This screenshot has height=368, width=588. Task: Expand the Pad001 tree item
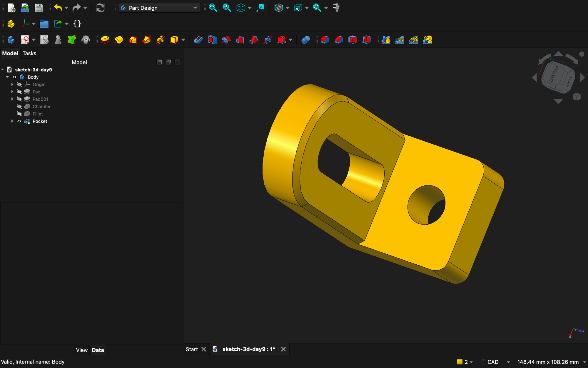[12, 99]
